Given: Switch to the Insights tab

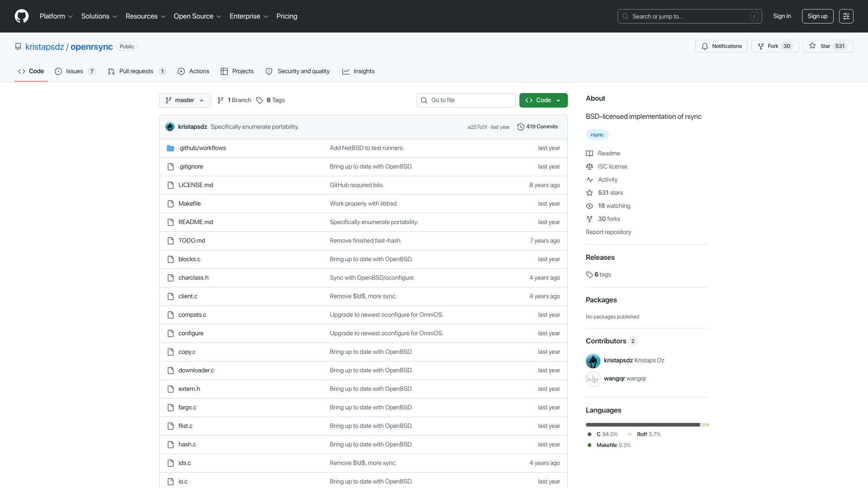Looking at the screenshot, I should (359, 71).
